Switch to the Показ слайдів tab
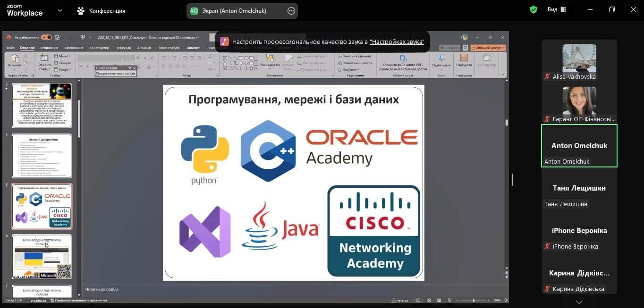 pyautogui.click(x=169, y=48)
